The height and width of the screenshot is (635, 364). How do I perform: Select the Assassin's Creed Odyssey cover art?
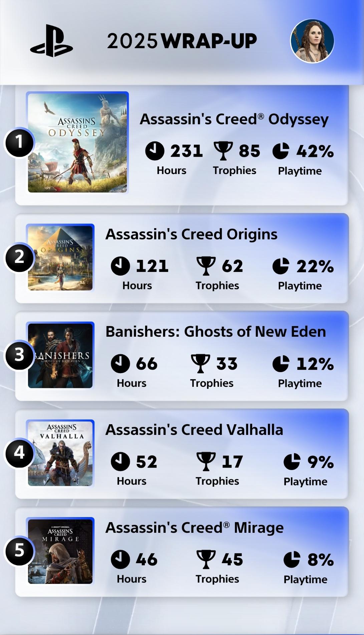tap(77, 143)
